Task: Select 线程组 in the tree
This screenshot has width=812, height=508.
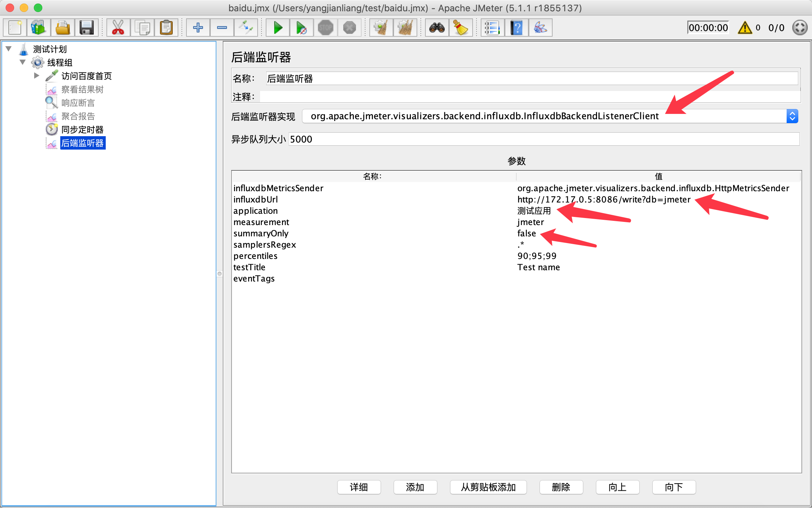Action: pyautogui.click(x=60, y=62)
